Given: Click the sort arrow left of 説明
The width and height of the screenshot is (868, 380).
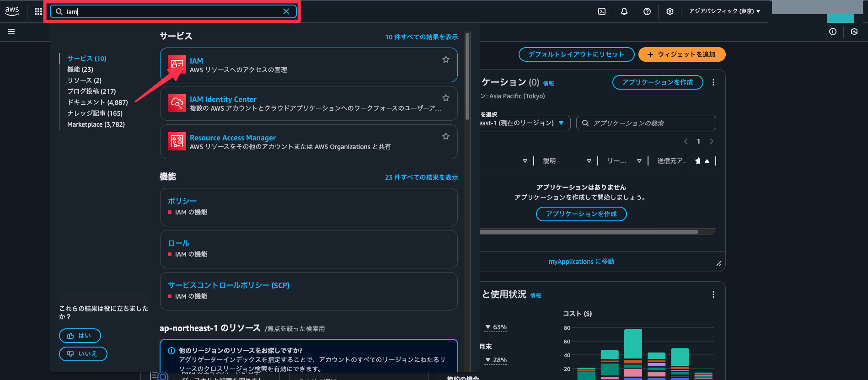Looking at the screenshot, I should tap(525, 161).
